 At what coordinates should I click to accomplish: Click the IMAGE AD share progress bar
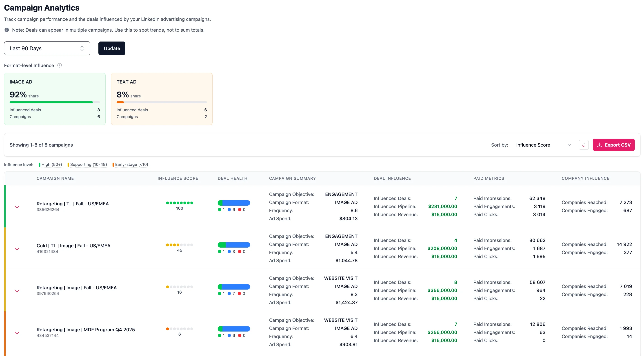(55, 102)
